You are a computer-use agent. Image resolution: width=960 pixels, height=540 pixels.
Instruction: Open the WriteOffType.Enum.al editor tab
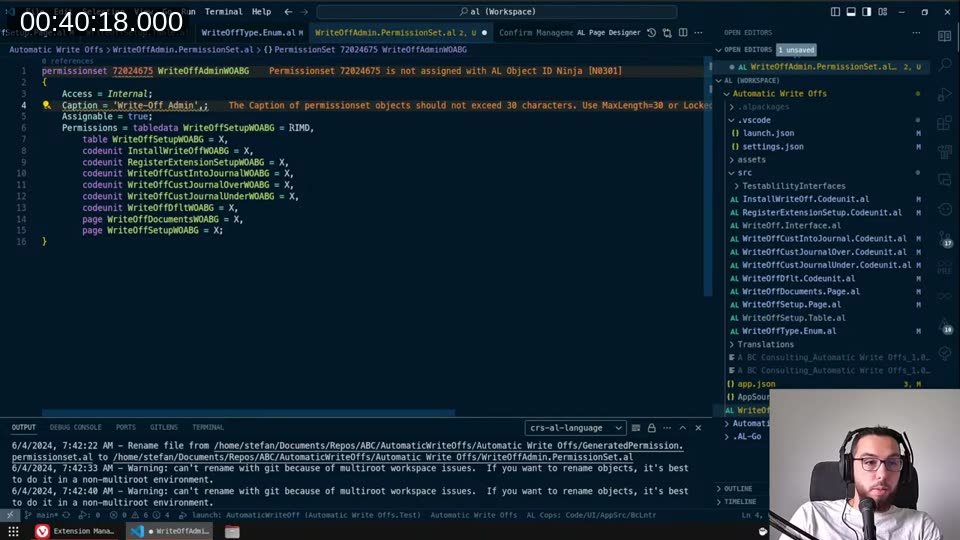[248, 32]
